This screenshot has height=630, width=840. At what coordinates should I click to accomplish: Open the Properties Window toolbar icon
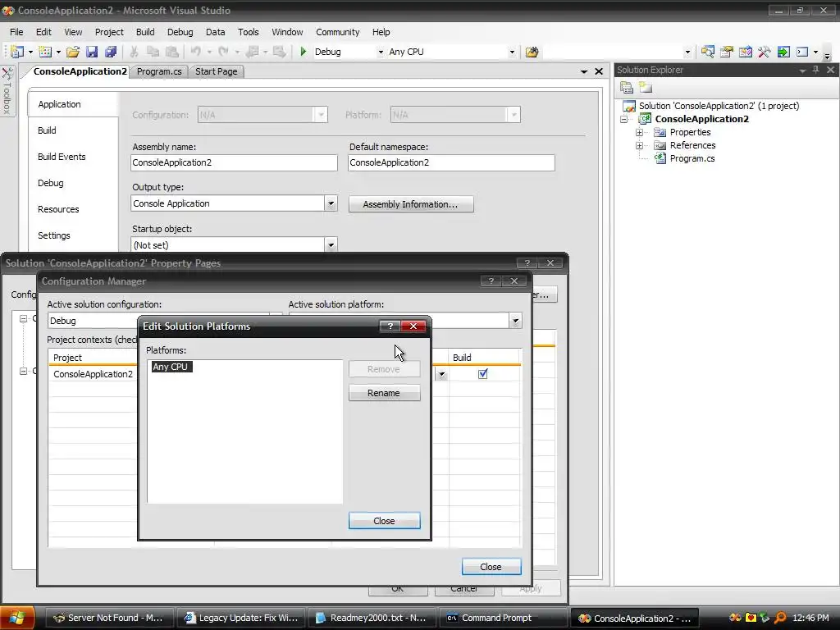727,52
